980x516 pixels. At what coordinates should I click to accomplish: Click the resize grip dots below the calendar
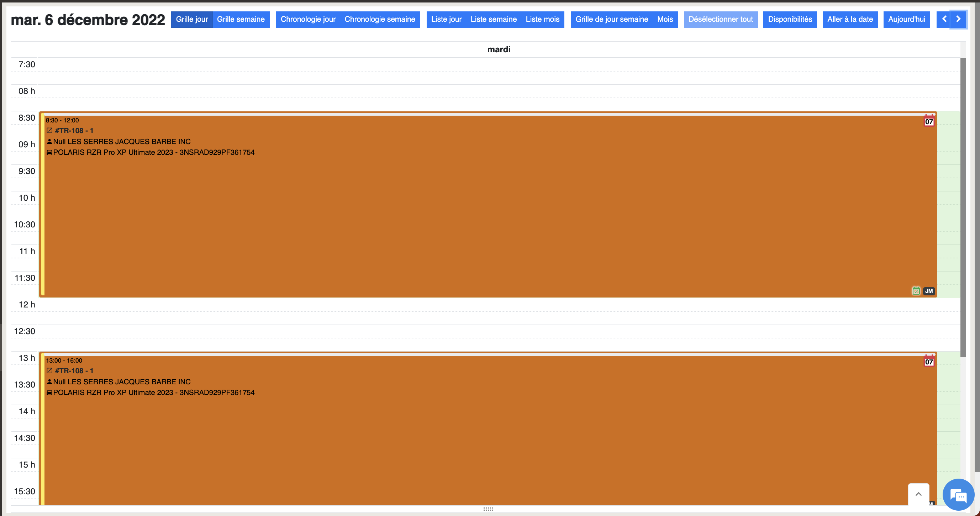click(x=488, y=509)
